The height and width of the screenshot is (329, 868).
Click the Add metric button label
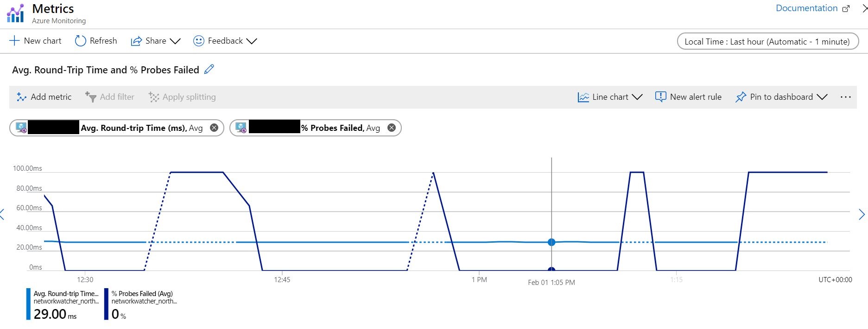coord(51,97)
